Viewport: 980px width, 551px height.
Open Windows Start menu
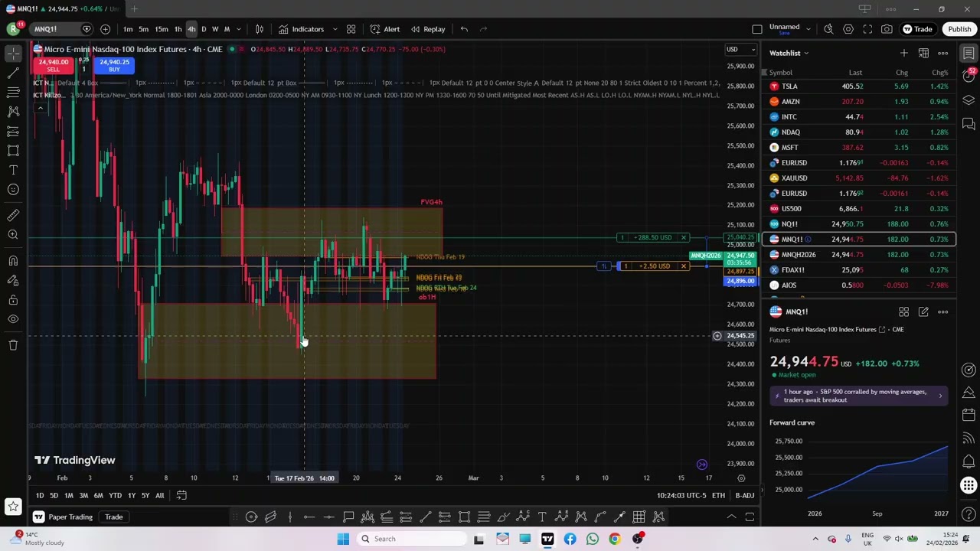343,539
